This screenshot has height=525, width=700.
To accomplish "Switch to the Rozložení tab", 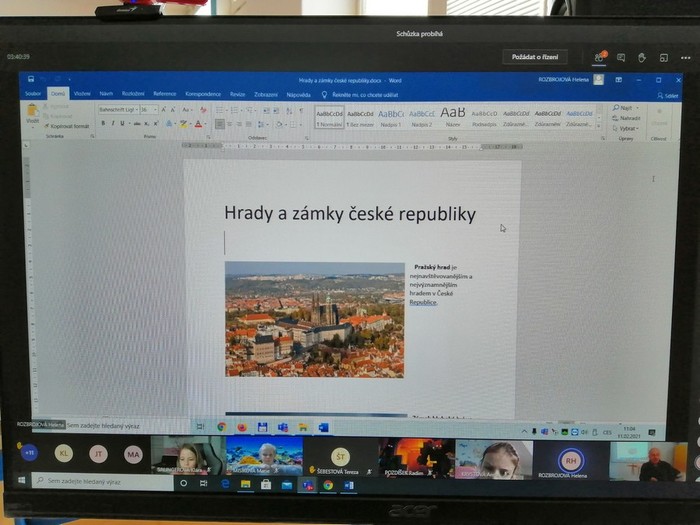I will [133, 94].
